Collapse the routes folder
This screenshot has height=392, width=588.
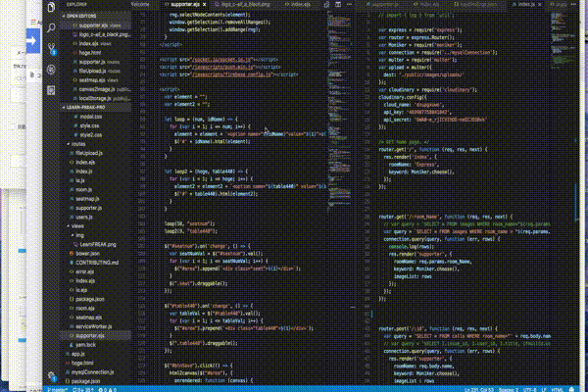pos(76,144)
